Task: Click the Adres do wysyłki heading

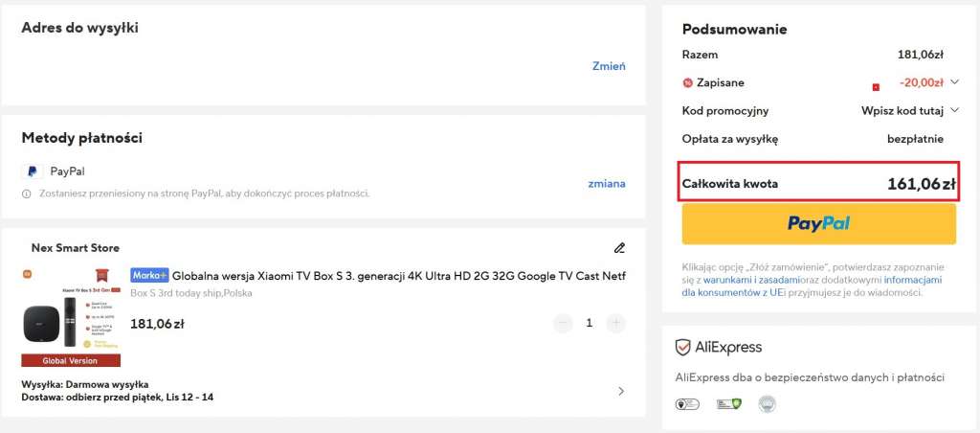Action: coord(80,28)
